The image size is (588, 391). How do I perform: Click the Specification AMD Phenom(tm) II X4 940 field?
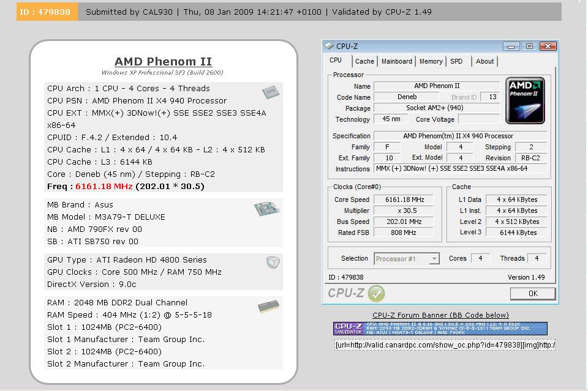click(x=460, y=136)
